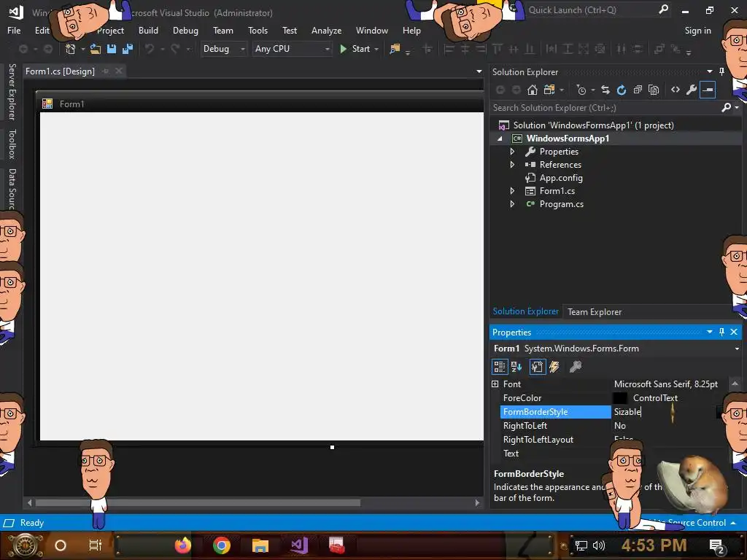
Task: Click the Pending Changes Filter clock icon
Action: pos(581,90)
